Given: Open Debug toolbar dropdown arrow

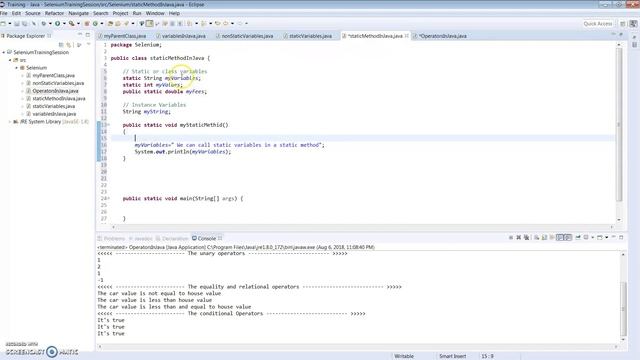Looking at the screenshot, I should point(50,24).
